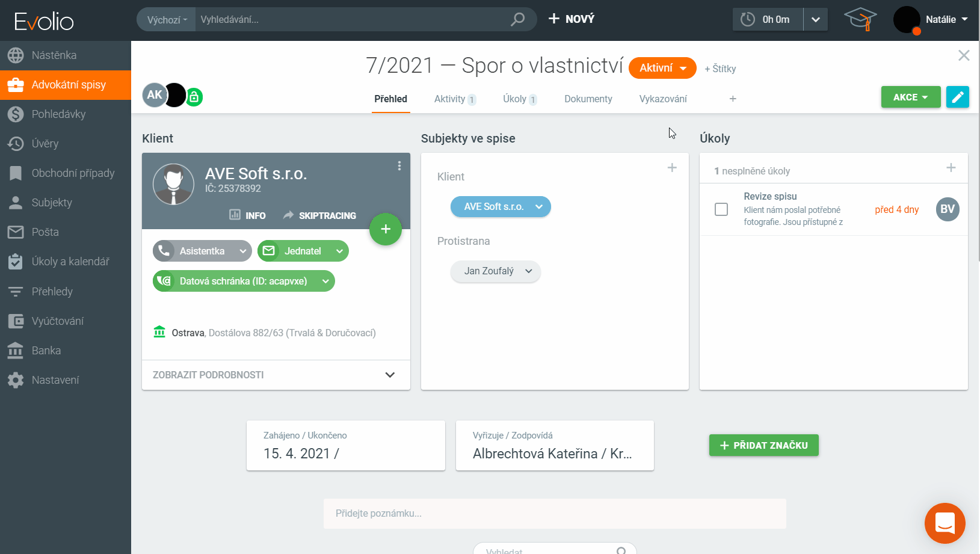Expand the timer dropdown arrow

pyautogui.click(x=816, y=19)
